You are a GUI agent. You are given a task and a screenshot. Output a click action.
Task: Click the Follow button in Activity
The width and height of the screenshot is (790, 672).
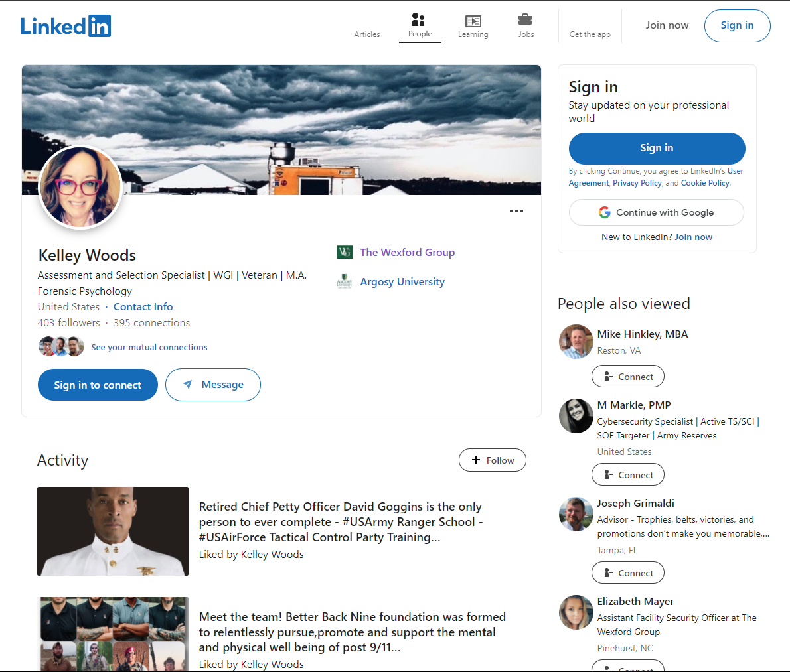click(x=492, y=460)
